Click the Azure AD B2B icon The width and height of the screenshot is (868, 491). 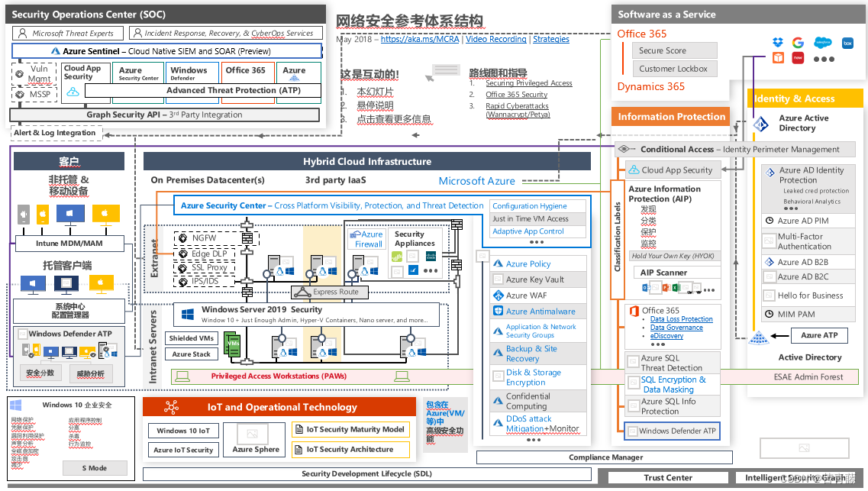tap(769, 262)
